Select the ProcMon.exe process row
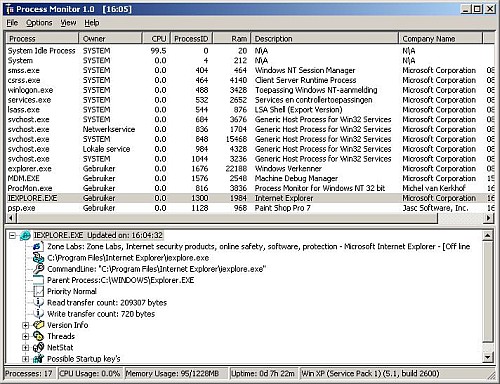 pos(250,188)
